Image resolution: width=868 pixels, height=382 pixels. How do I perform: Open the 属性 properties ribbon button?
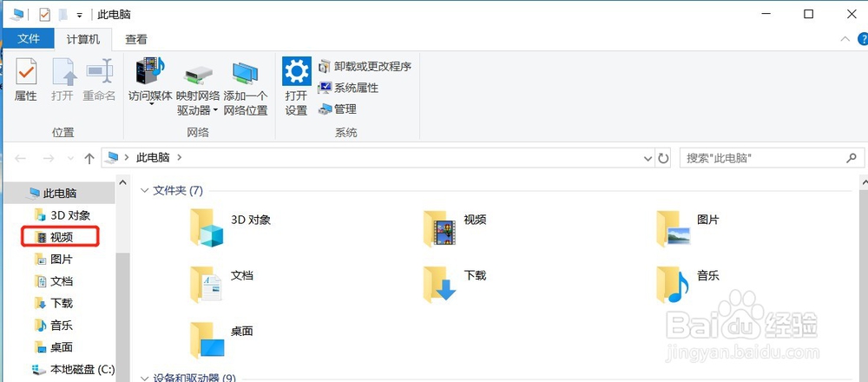pos(25,80)
